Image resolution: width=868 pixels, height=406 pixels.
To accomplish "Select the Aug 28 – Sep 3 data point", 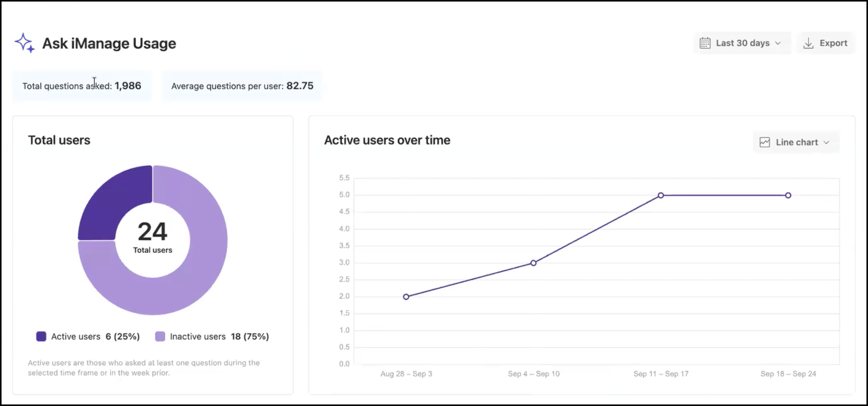I will [x=406, y=297].
